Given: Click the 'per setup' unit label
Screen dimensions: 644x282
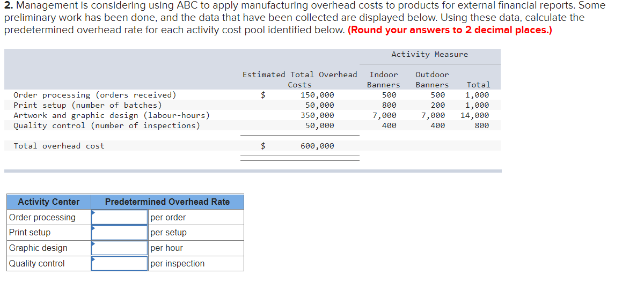Looking at the screenshot, I should pos(169,233).
